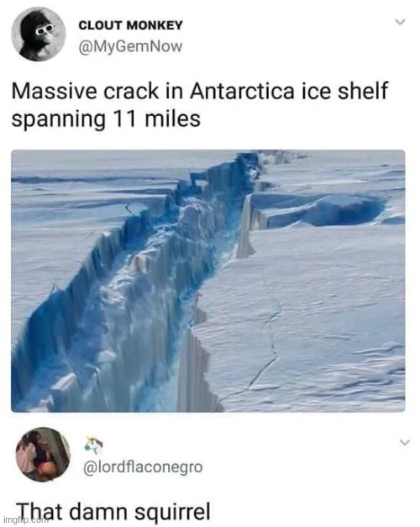Visit the @lordflaconegro handle

(x=143, y=467)
